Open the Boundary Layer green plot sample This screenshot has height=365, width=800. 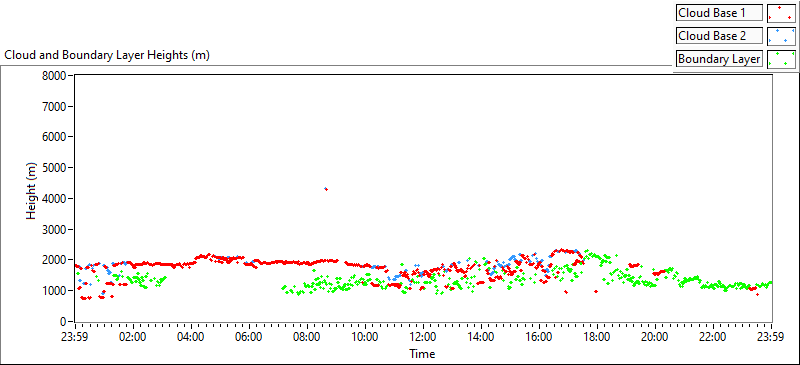[x=781, y=59]
